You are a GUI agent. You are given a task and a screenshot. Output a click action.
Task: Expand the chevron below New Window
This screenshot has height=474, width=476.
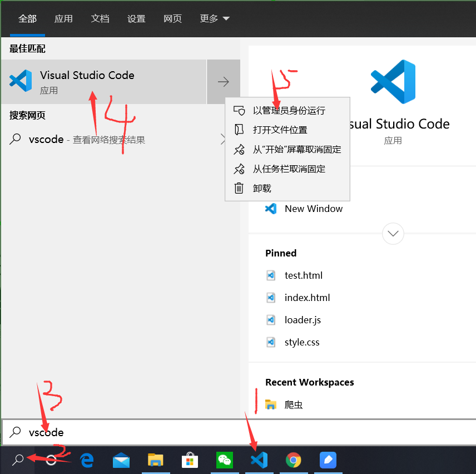pyautogui.click(x=393, y=234)
